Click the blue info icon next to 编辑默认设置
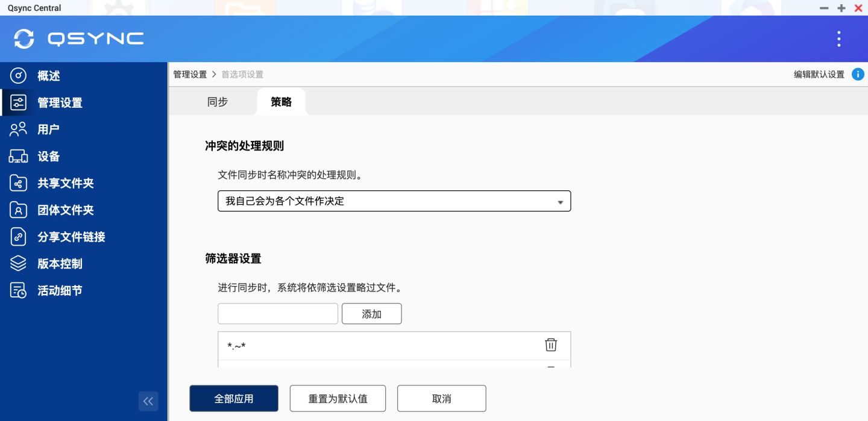Image resolution: width=868 pixels, height=421 pixels. (x=857, y=74)
